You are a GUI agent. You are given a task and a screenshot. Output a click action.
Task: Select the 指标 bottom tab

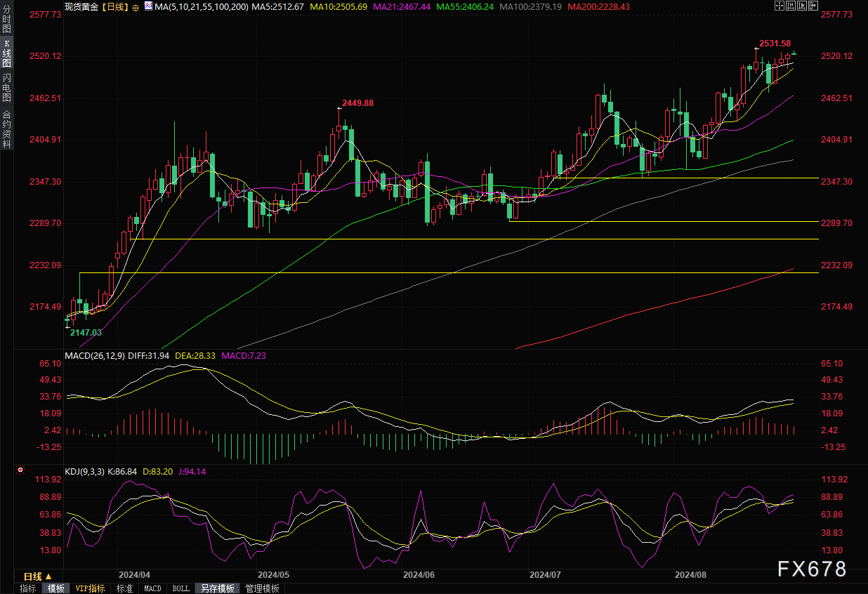click(x=28, y=588)
